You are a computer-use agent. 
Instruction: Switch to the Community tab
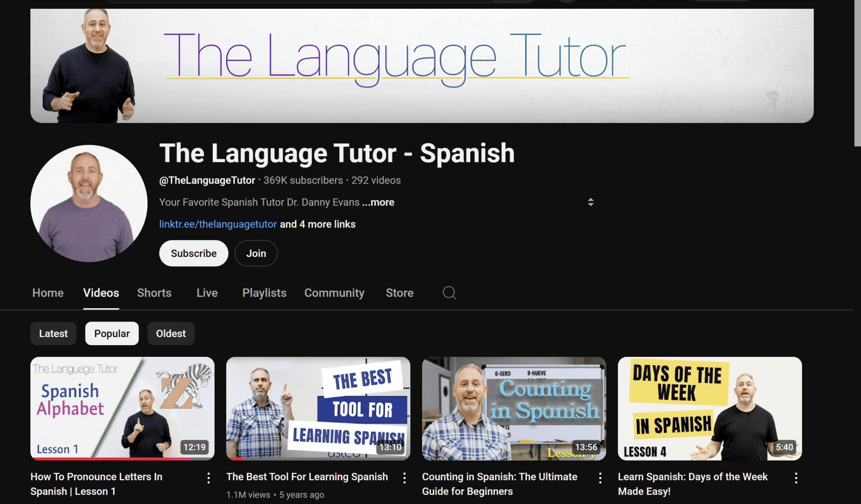tap(334, 293)
